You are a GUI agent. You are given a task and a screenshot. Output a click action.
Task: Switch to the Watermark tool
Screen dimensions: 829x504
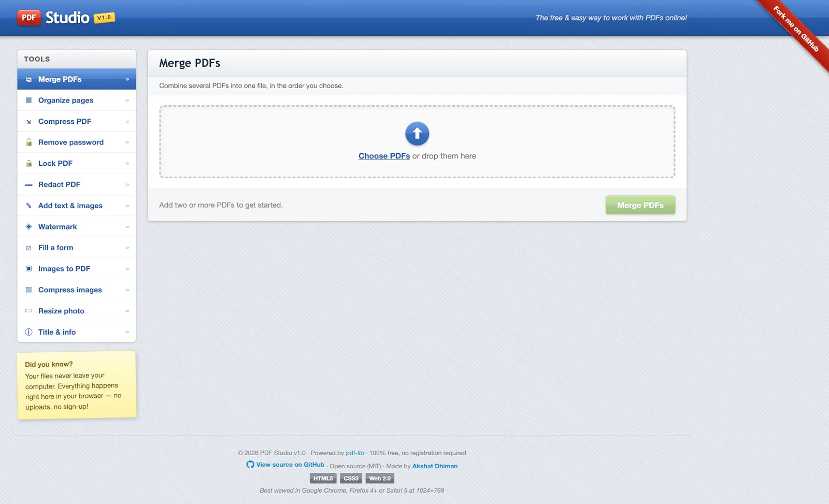77,227
